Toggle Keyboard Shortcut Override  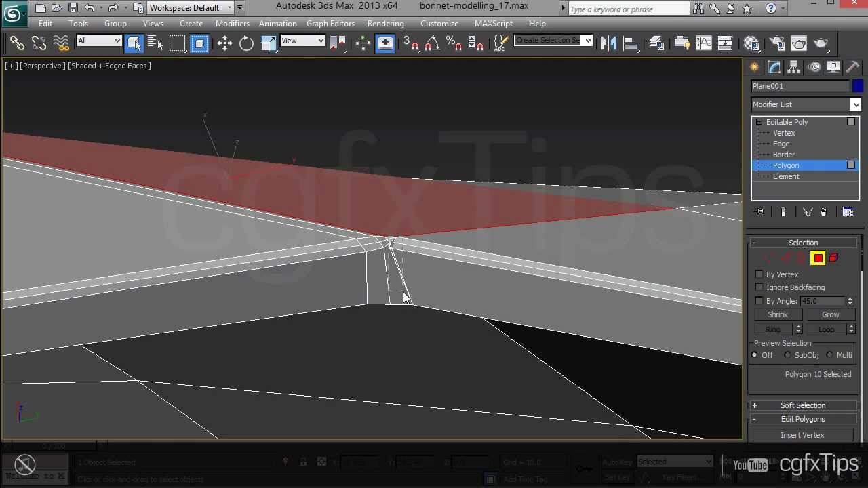coord(385,43)
